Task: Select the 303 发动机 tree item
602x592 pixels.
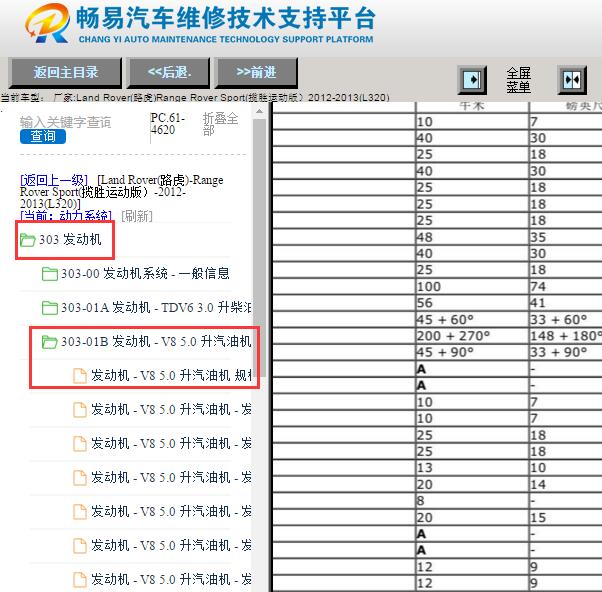Action: point(70,240)
